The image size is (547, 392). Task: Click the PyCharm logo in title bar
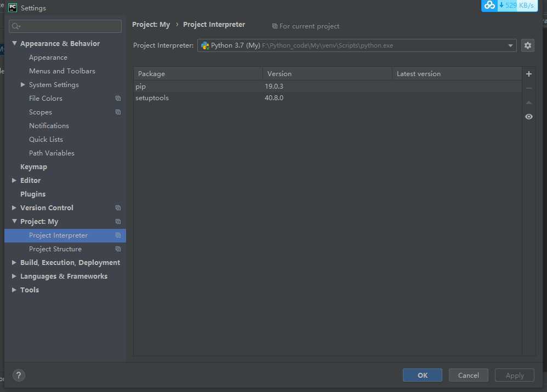click(x=13, y=8)
